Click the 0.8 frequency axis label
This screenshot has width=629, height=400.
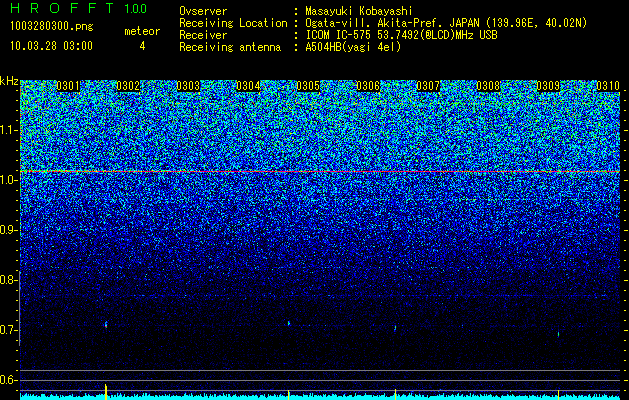[8, 280]
